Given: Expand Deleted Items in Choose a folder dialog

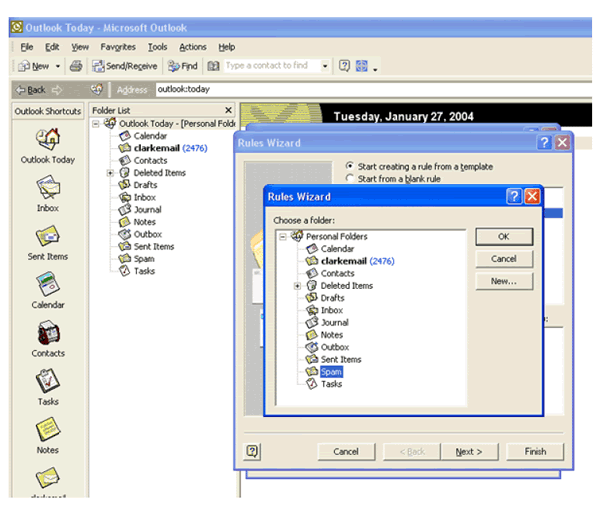Looking at the screenshot, I should [297, 286].
